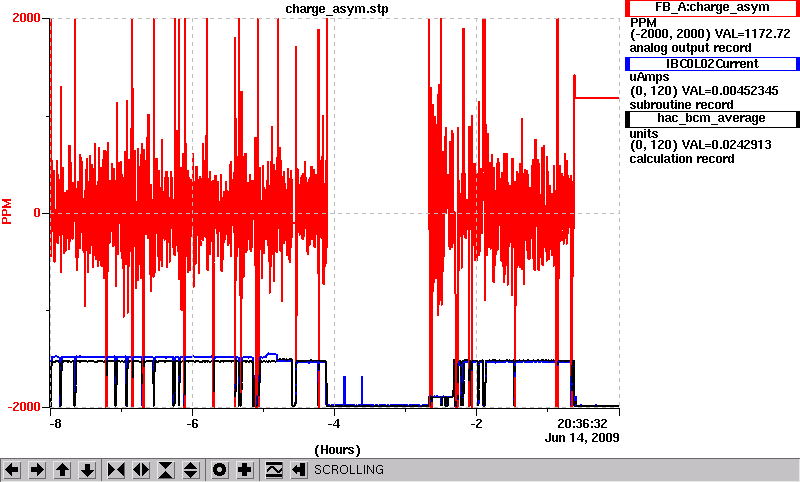
Task: Click the 'analog output record' text
Action: click(690, 48)
